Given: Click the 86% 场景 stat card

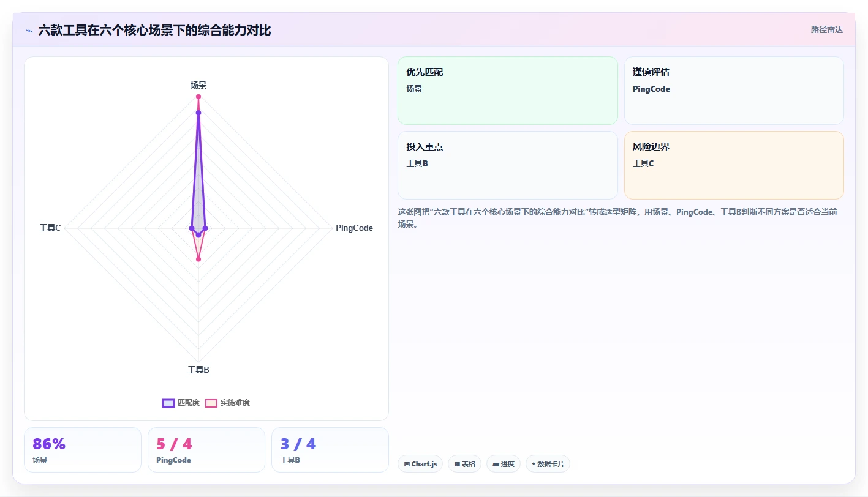Looking at the screenshot, I should [x=83, y=450].
